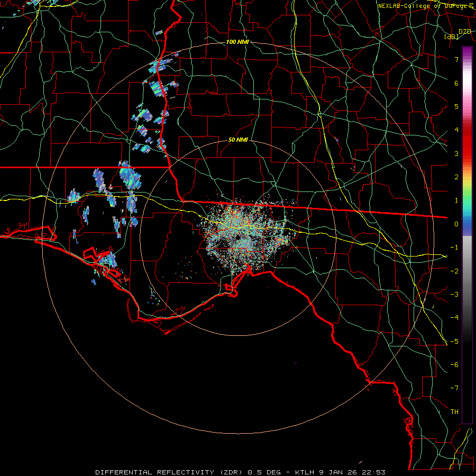The width and height of the screenshot is (476, 476).
Task: Click the '-7' dB scale label
Action: pos(454,388)
